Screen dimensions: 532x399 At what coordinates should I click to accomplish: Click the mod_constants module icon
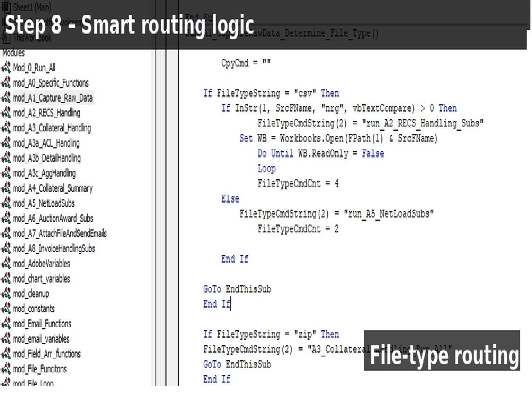click(6, 309)
